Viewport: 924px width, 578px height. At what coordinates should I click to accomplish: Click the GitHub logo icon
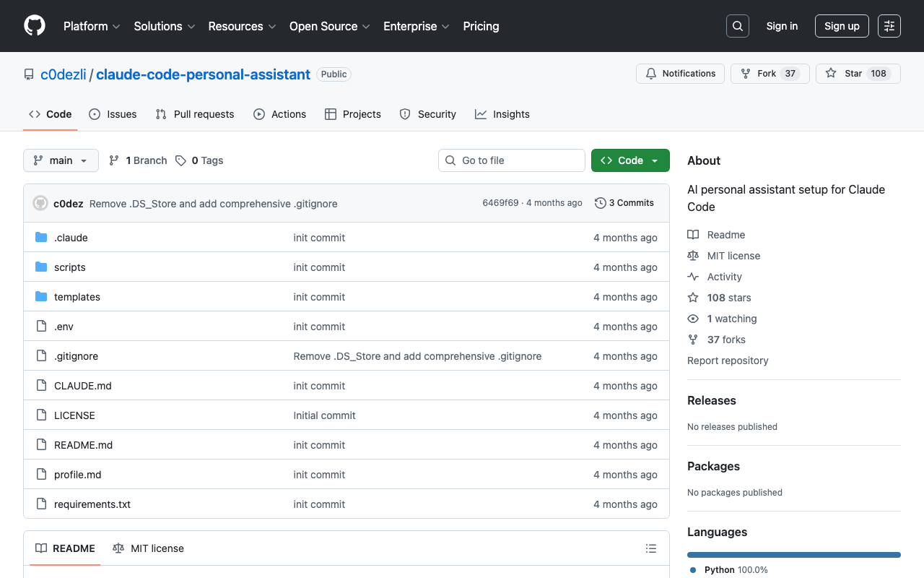(x=35, y=26)
